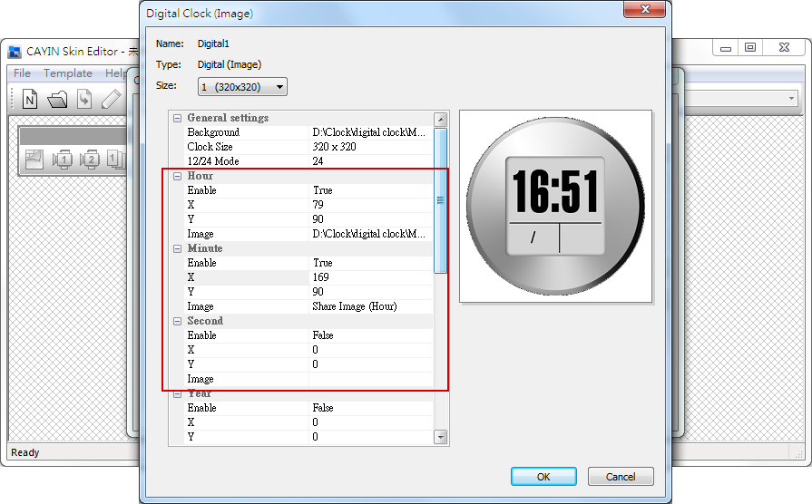This screenshot has height=504, width=812.
Task: Click the 12/24 Mode property label
Action: point(213,161)
